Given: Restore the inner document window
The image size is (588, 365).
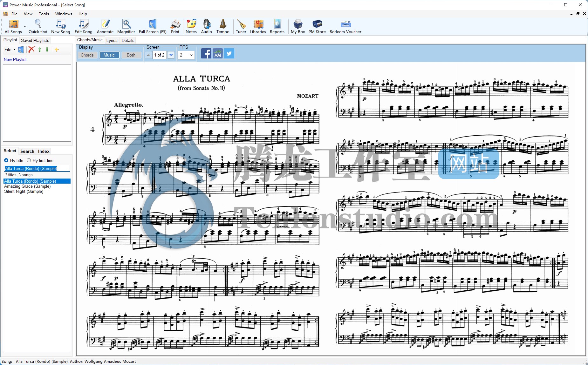Looking at the screenshot, I should 578,14.
